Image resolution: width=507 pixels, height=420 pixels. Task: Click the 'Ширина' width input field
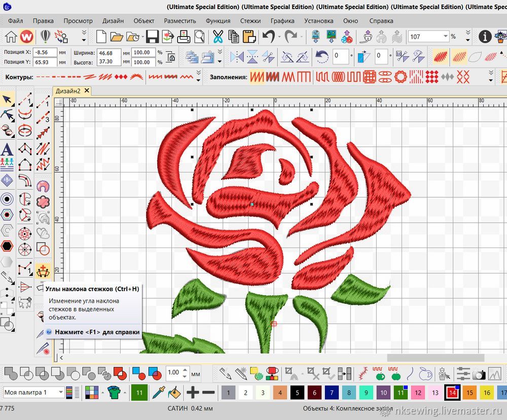click(x=108, y=53)
